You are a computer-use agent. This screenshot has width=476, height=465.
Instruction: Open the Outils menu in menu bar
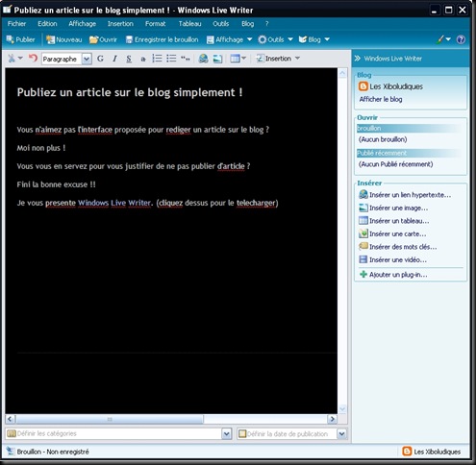coord(220,24)
